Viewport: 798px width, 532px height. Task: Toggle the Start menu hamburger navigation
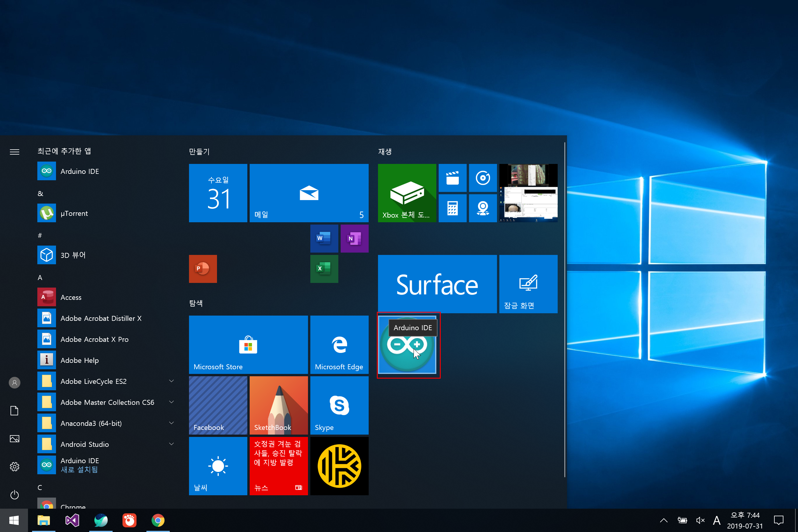click(x=14, y=152)
